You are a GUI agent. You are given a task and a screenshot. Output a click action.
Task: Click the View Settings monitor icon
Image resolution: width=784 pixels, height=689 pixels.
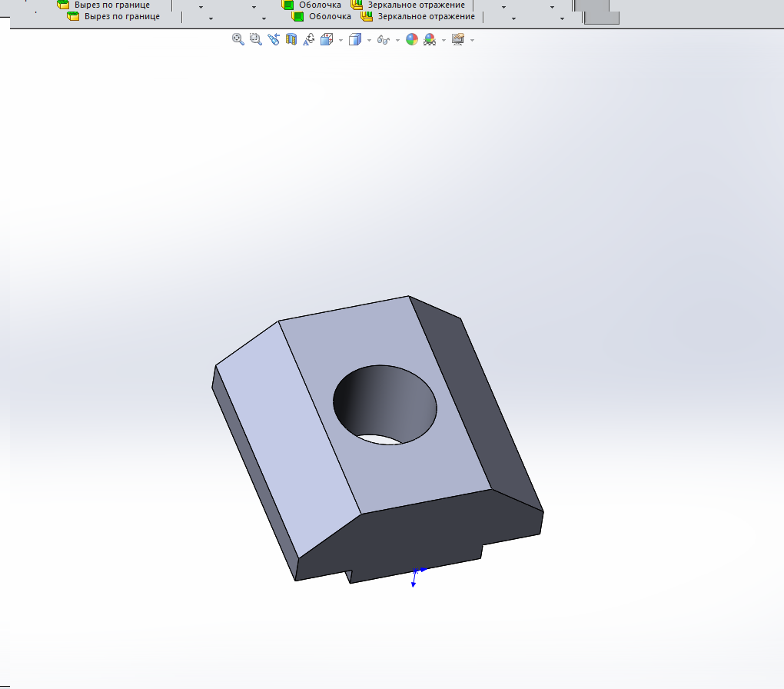pyautogui.click(x=457, y=39)
